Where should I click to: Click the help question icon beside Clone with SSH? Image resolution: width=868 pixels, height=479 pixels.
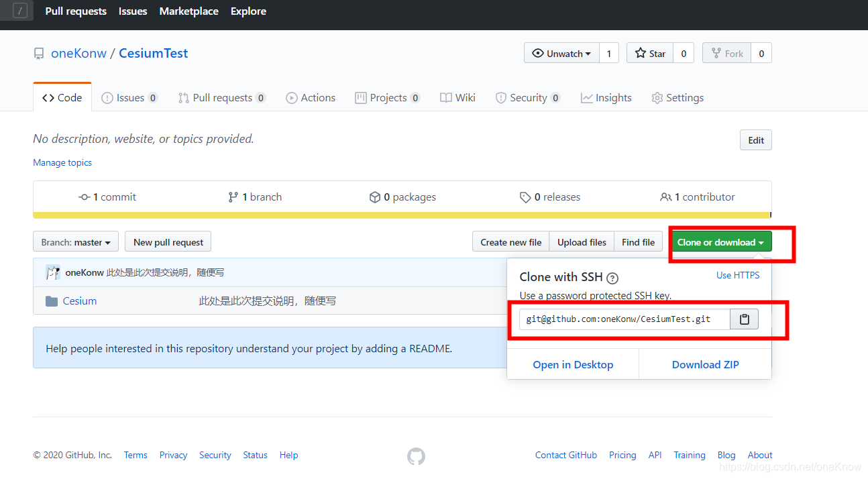(x=612, y=278)
